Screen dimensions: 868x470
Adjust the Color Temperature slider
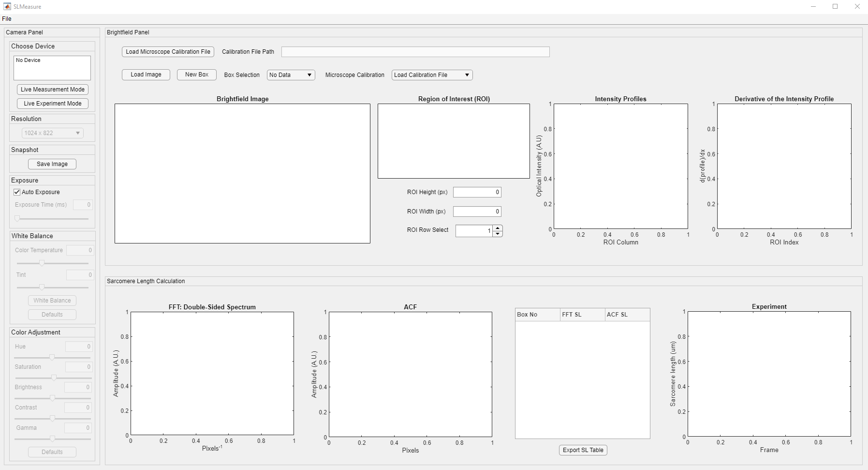52,263
